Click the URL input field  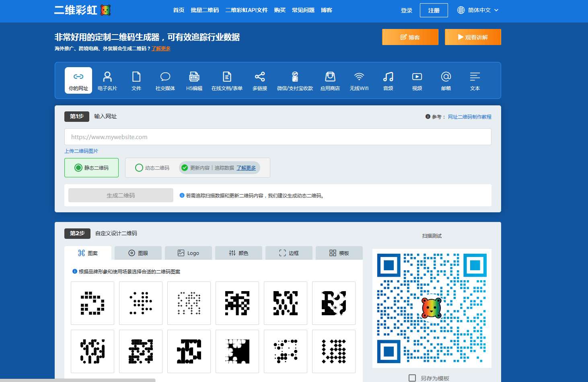click(278, 137)
